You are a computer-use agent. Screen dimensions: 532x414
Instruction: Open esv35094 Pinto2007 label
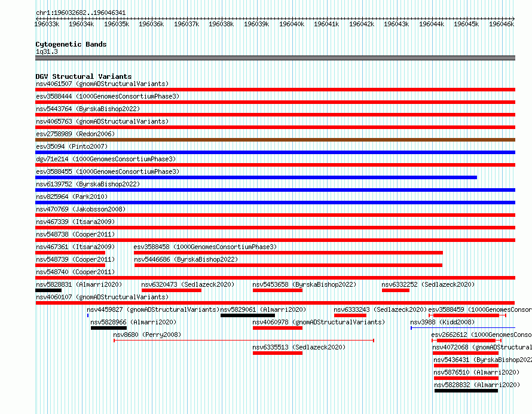[x=72, y=146]
